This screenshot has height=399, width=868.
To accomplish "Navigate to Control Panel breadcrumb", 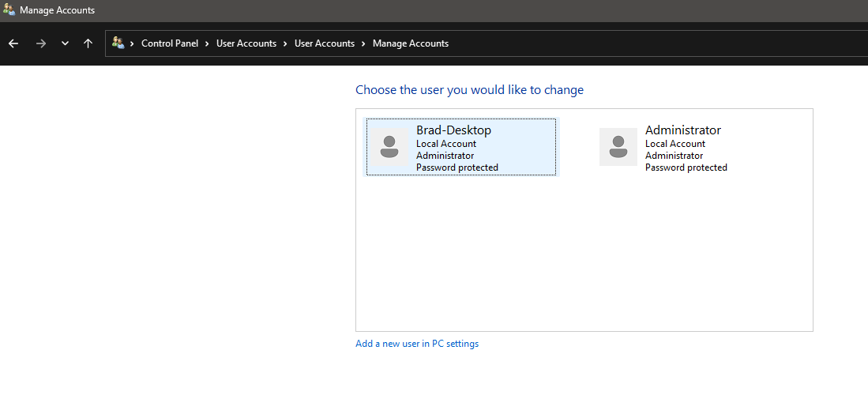I will (170, 43).
